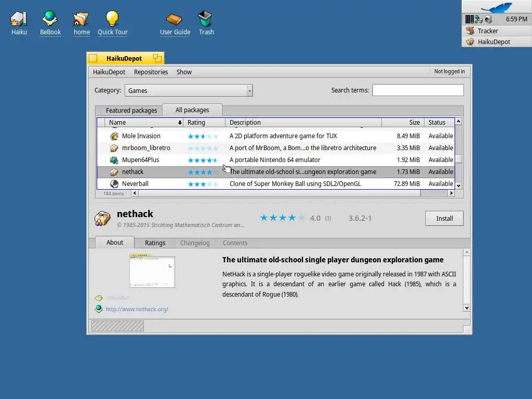Click the package list vertical scrollbar thumb

(458, 159)
